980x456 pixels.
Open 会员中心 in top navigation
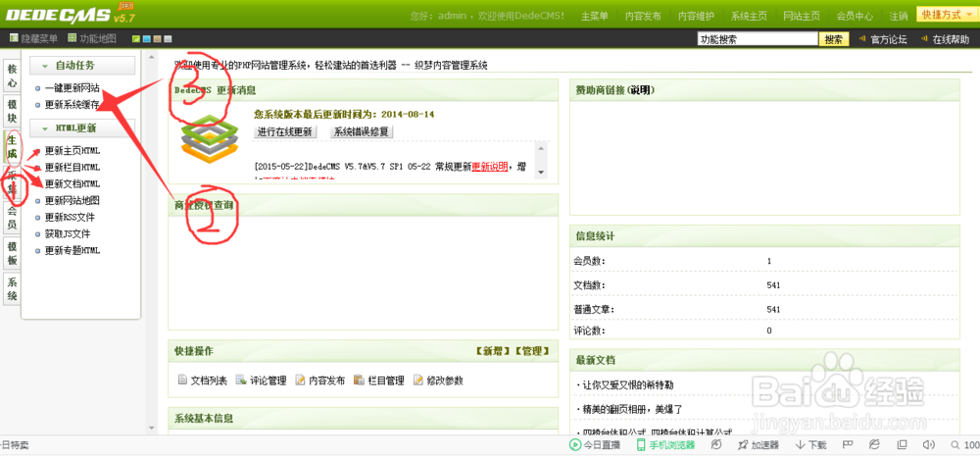pos(855,17)
